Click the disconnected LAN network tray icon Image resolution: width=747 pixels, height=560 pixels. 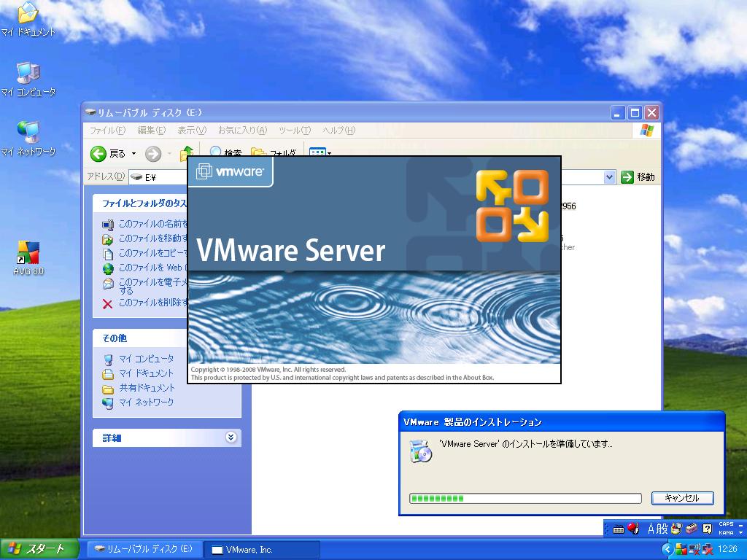point(708,550)
